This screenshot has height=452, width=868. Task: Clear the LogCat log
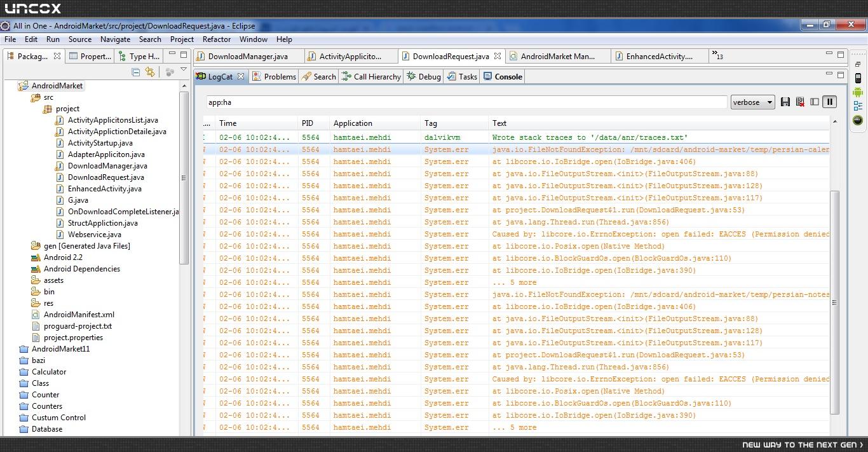[800, 102]
